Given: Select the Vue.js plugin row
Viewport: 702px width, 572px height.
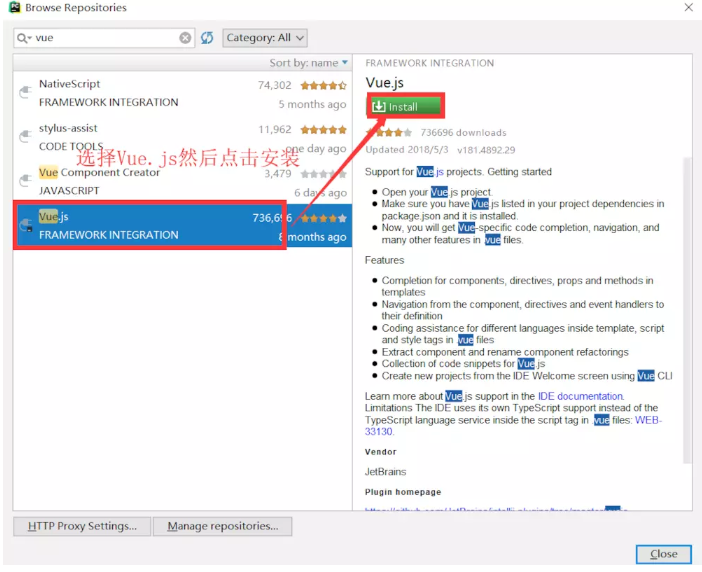Looking at the screenshot, I should tap(182, 226).
